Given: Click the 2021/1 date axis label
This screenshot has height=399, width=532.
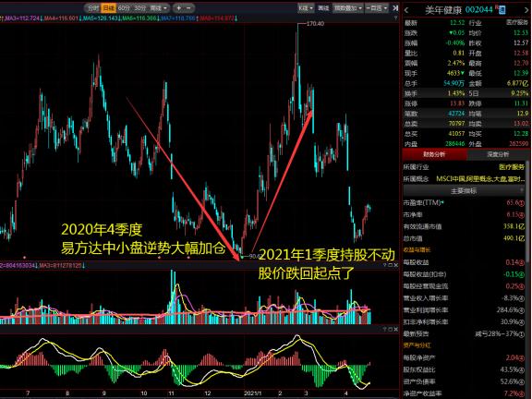Looking at the screenshot, I should point(253,393).
